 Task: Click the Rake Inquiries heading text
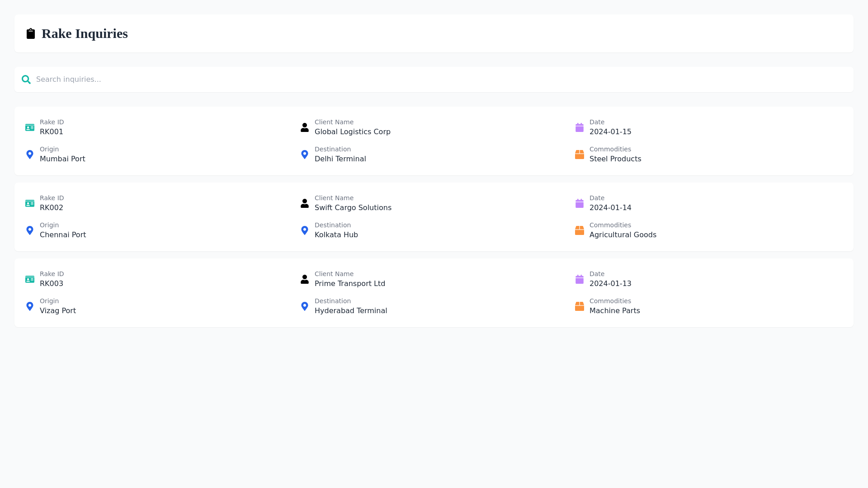coord(85,33)
